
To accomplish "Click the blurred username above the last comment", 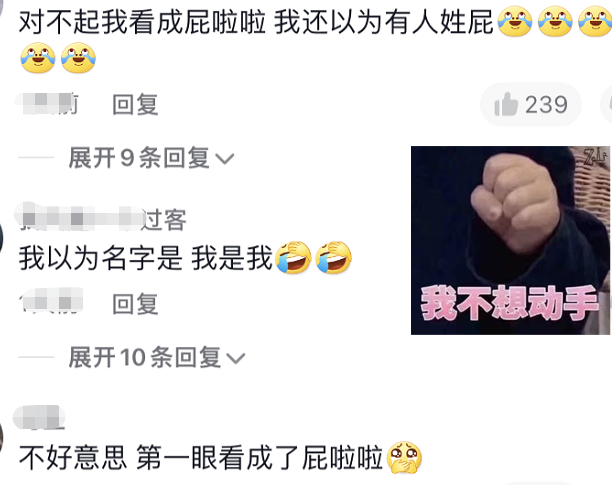I will coord(39,417).
